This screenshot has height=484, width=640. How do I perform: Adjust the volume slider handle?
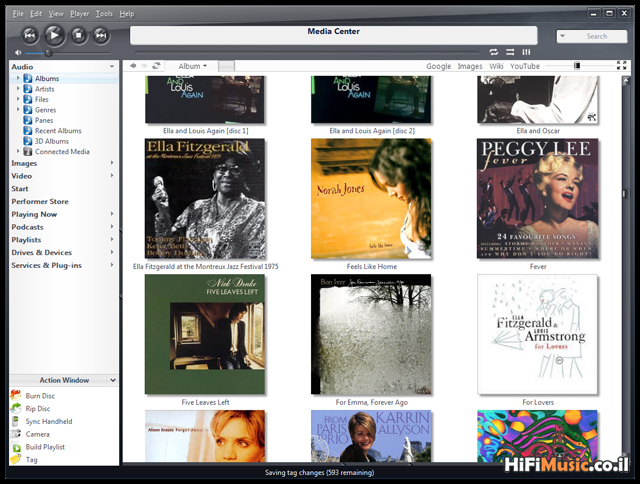[48, 53]
